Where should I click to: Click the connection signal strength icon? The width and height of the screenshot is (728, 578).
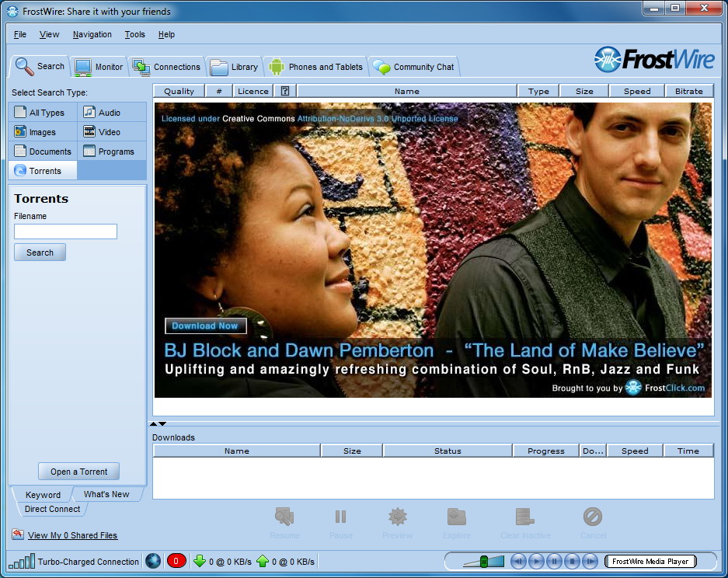(21, 561)
